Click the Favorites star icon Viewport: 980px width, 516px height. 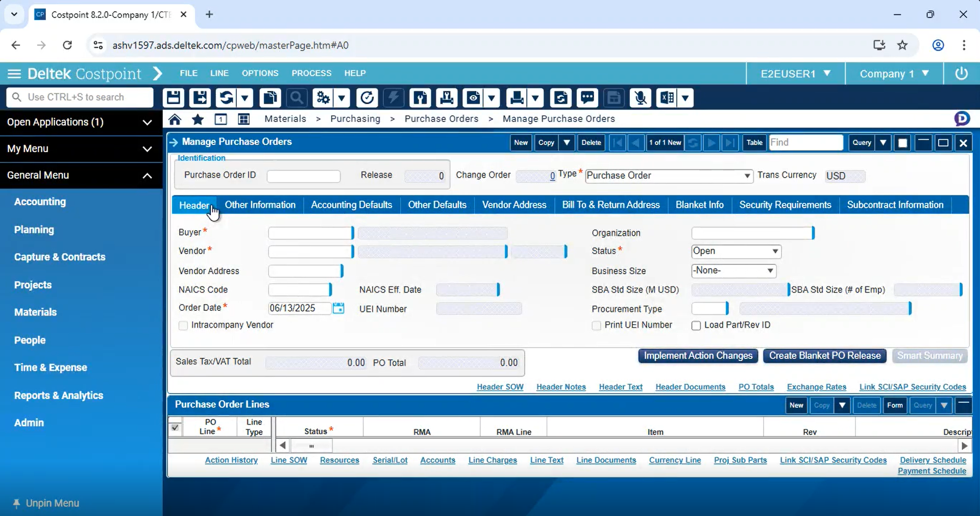coord(198,119)
